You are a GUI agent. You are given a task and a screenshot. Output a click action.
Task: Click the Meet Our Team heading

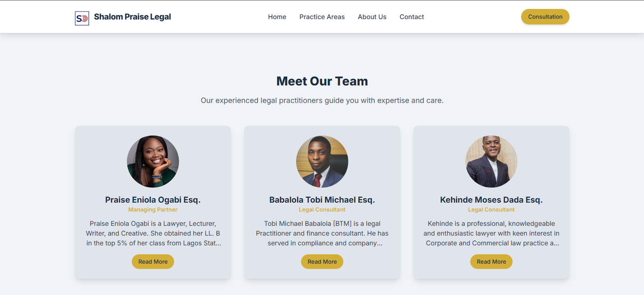tap(322, 81)
